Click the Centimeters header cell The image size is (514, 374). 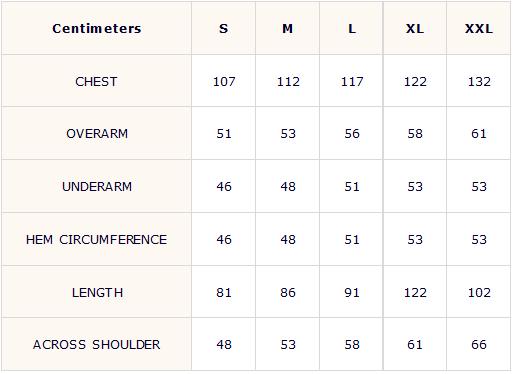(97, 28)
